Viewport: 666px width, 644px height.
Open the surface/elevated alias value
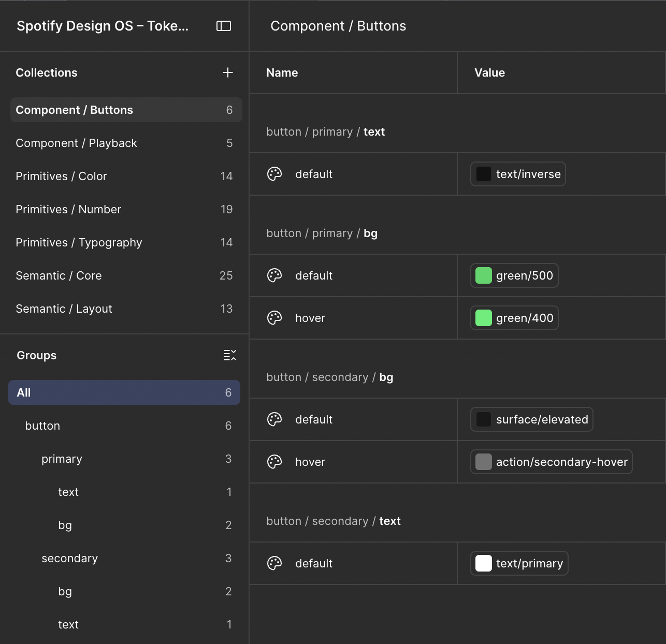[x=532, y=419]
